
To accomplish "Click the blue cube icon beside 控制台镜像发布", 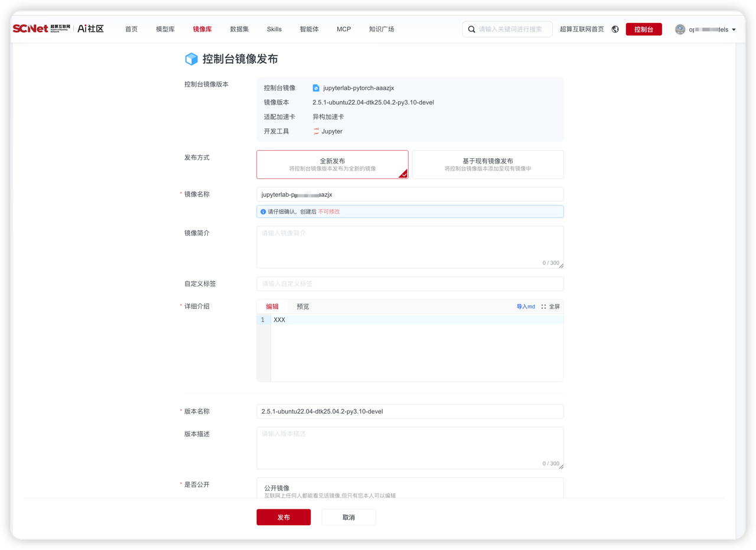I will [191, 59].
